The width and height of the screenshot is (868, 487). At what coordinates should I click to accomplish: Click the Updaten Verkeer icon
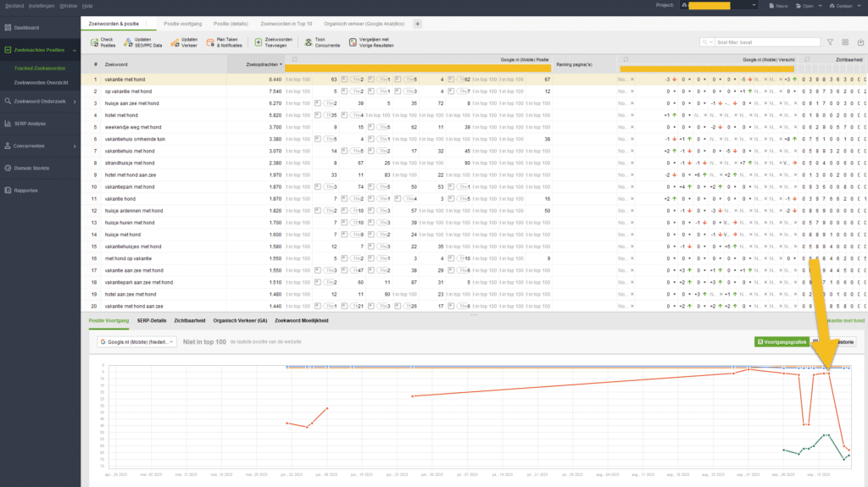click(175, 42)
